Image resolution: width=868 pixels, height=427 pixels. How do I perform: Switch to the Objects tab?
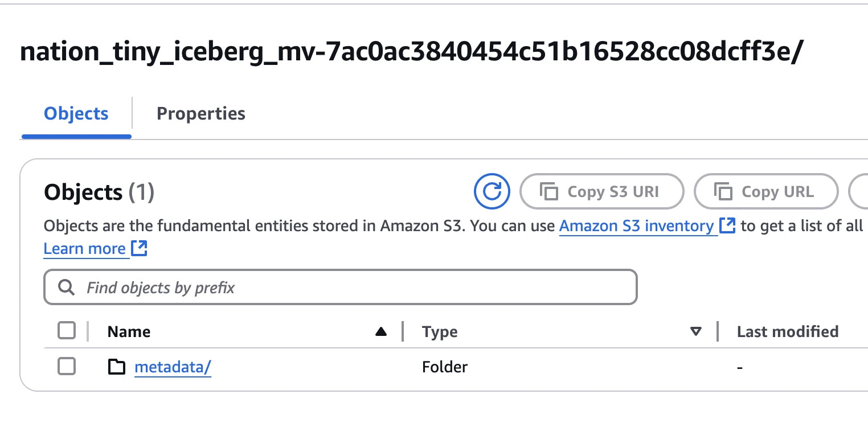76,114
